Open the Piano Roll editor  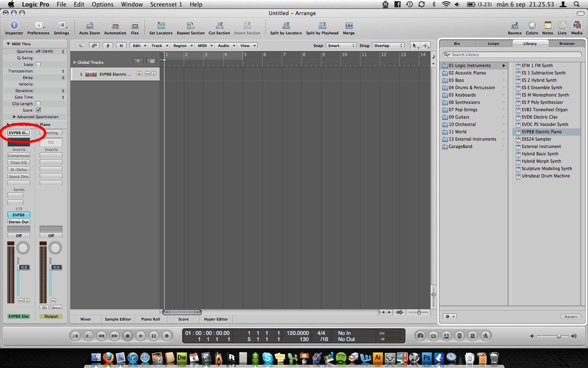[x=150, y=319]
